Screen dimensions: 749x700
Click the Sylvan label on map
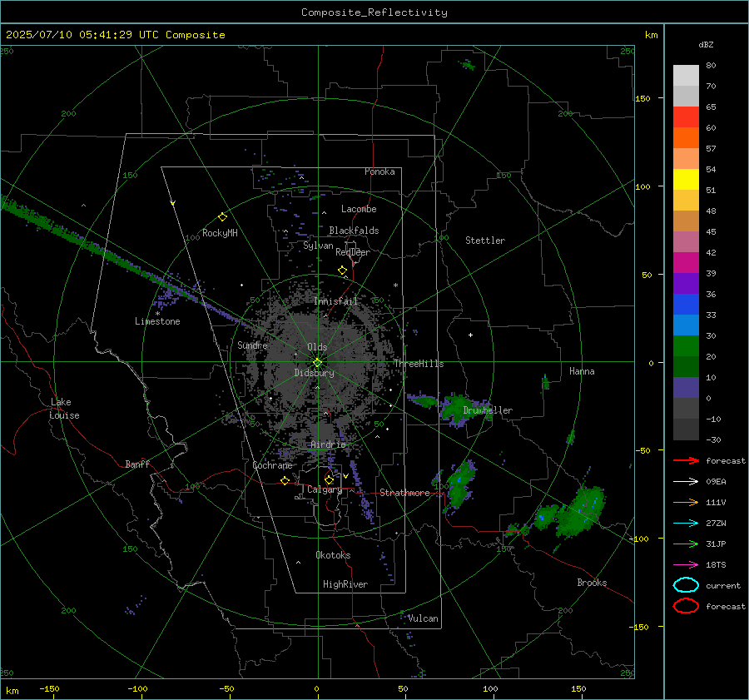[x=318, y=246]
